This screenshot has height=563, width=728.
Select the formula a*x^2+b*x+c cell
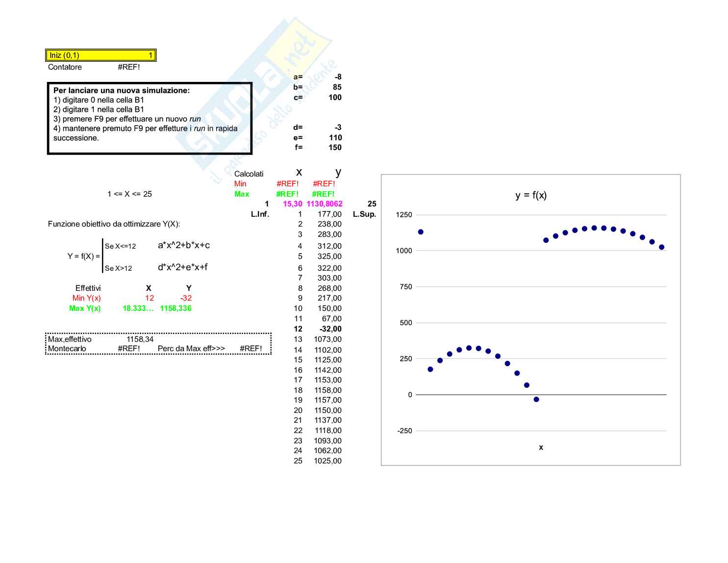(x=183, y=245)
